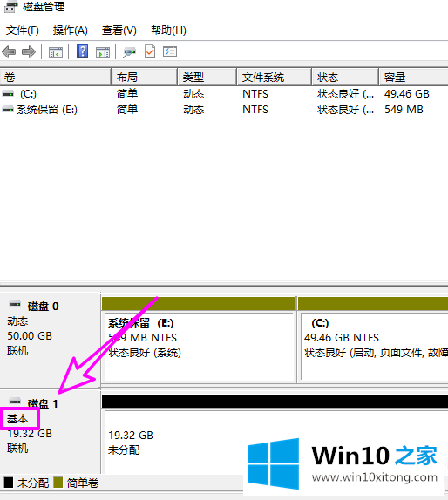Image resolution: width=448 pixels, height=500 pixels.
Task: Open the 操作(A) menu
Action: pos(71,30)
